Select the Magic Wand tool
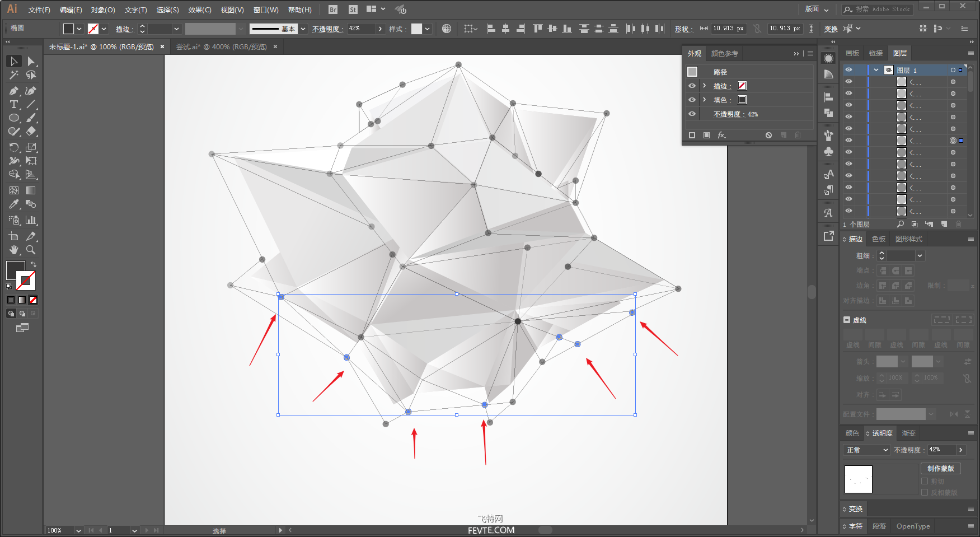The image size is (980, 537). click(x=14, y=75)
